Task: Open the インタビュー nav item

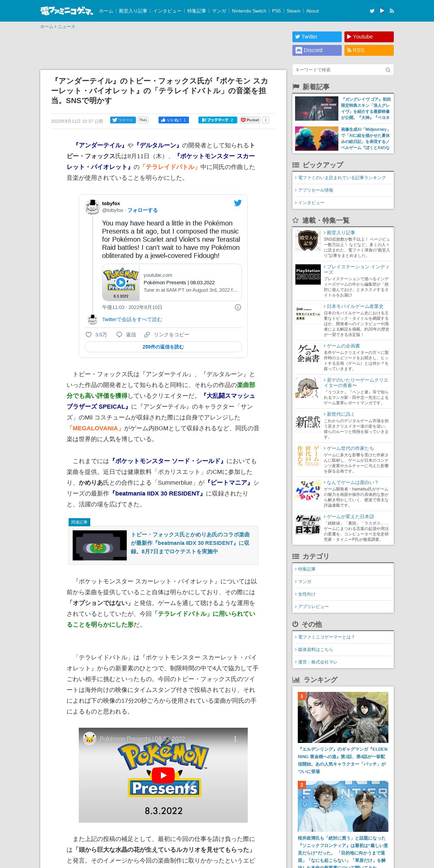Action: pos(167,11)
